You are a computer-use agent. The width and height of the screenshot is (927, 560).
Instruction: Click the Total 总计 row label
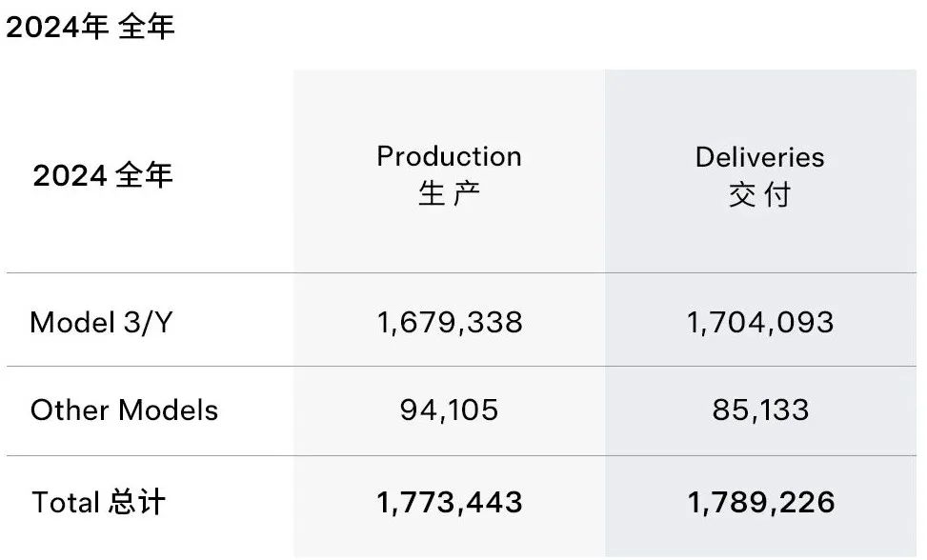tap(98, 502)
